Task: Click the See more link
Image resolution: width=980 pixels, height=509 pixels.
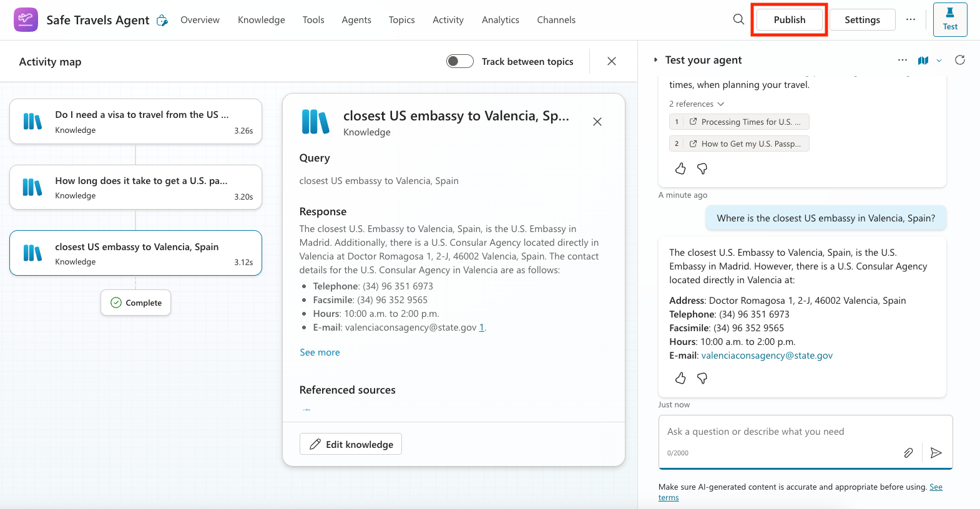Action: 320,352
